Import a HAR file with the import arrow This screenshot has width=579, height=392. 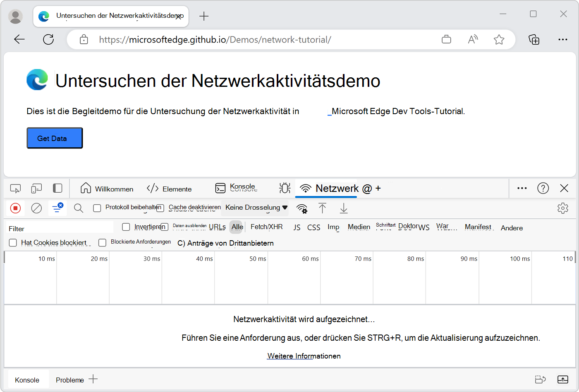point(323,209)
